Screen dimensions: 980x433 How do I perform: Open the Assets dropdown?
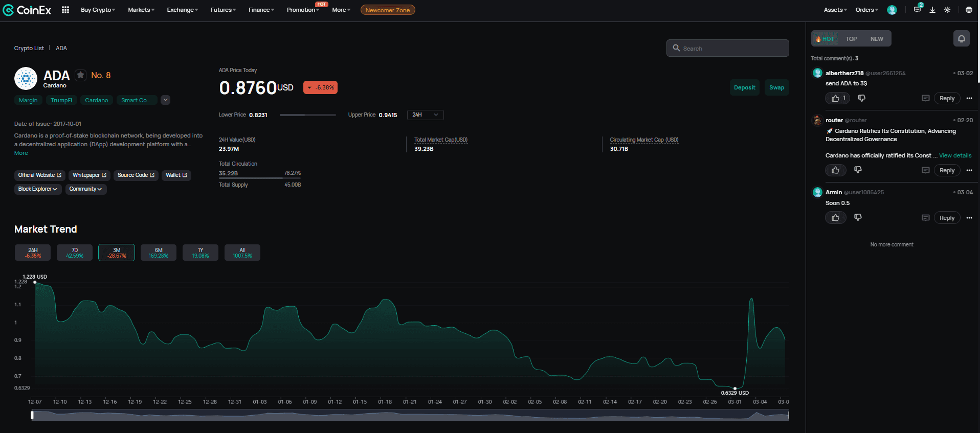(835, 10)
